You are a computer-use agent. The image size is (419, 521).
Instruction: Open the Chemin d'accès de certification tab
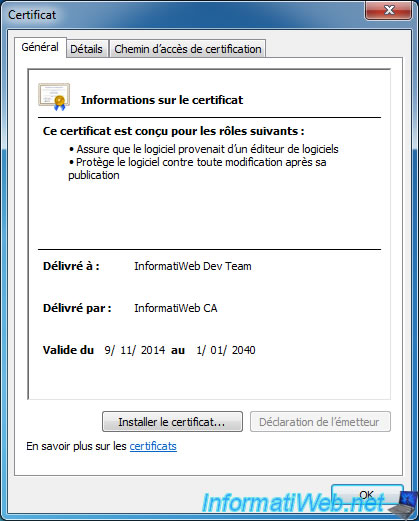point(188,49)
